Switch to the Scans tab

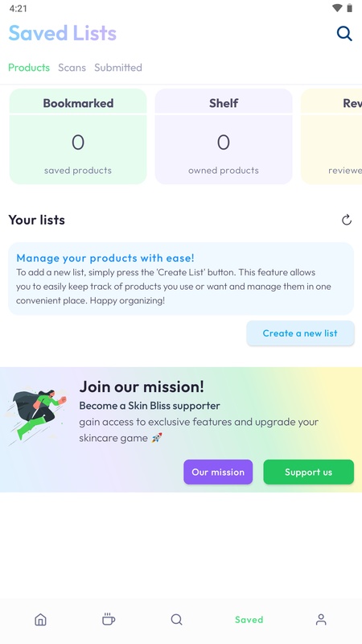click(x=72, y=68)
